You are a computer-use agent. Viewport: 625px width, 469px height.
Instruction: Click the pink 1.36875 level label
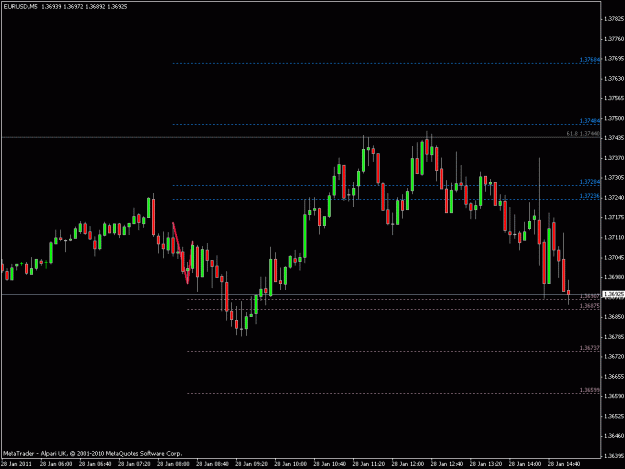590,306
